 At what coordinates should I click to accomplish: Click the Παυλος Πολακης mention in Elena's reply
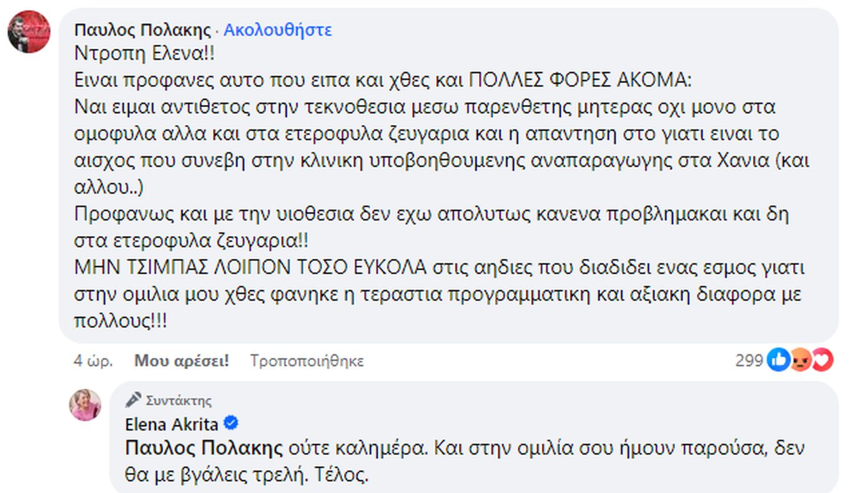point(204,448)
